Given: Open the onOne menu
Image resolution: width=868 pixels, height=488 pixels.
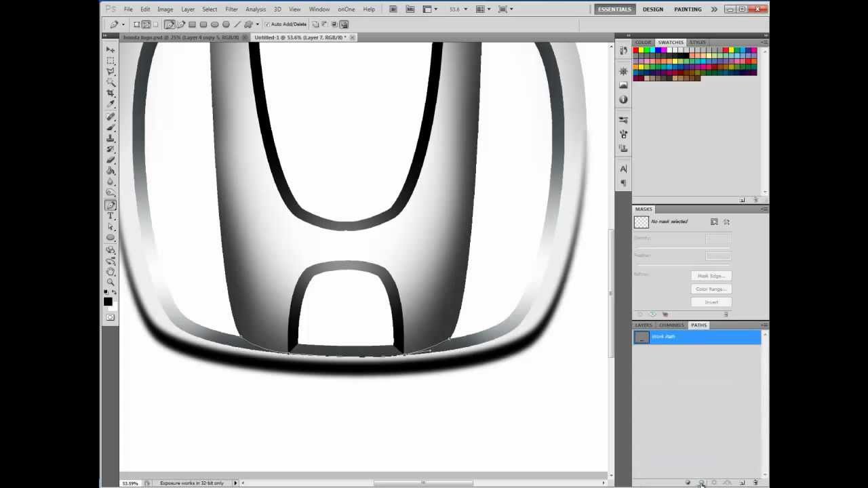Looking at the screenshot, I should pos(346,9).
